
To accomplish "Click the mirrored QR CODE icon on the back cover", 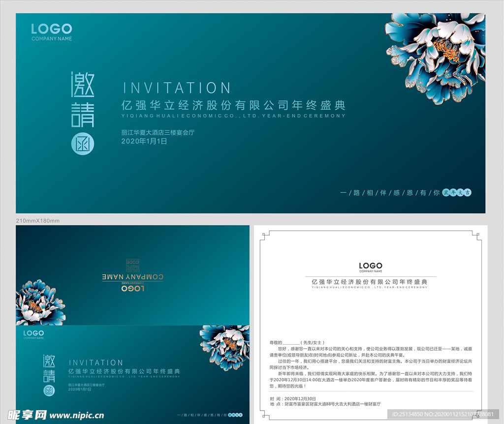I will tap(132, 265).
